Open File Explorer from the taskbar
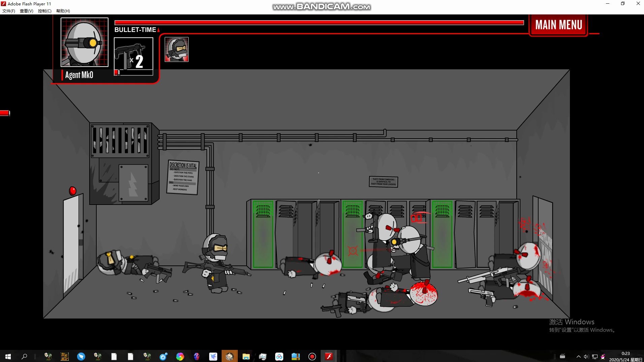644x362 pixels. pyautogui.click(x=246, y=356)
